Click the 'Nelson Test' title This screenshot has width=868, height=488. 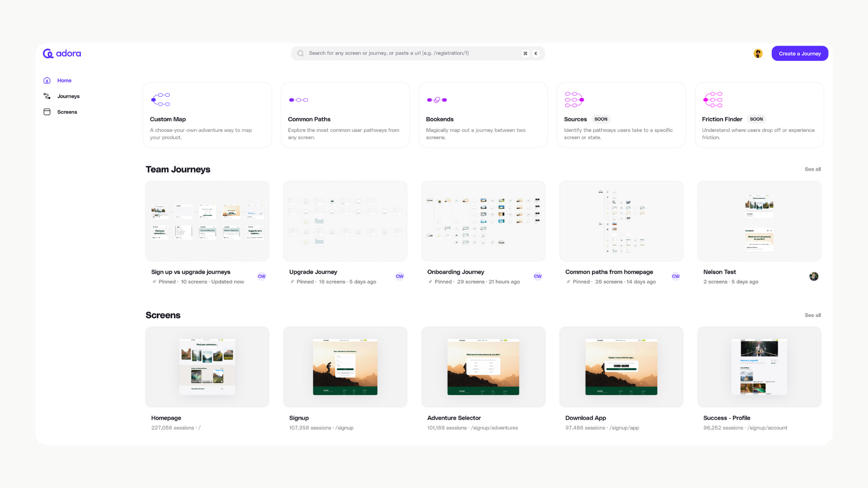tap(720, 272)
